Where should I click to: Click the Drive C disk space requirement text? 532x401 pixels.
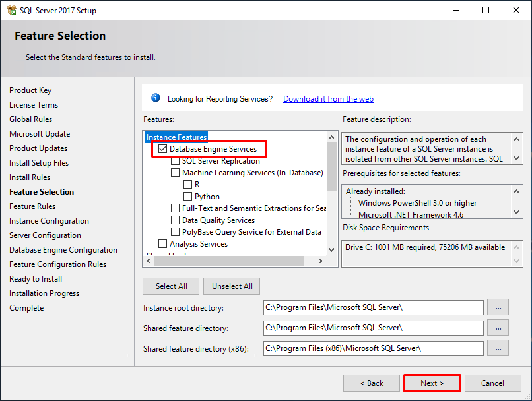point(425,247)
